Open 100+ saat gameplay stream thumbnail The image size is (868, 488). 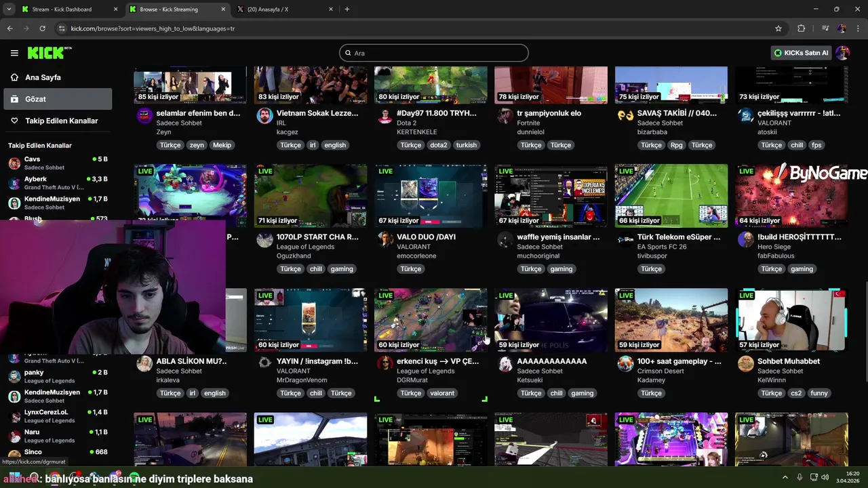[671, 320]
